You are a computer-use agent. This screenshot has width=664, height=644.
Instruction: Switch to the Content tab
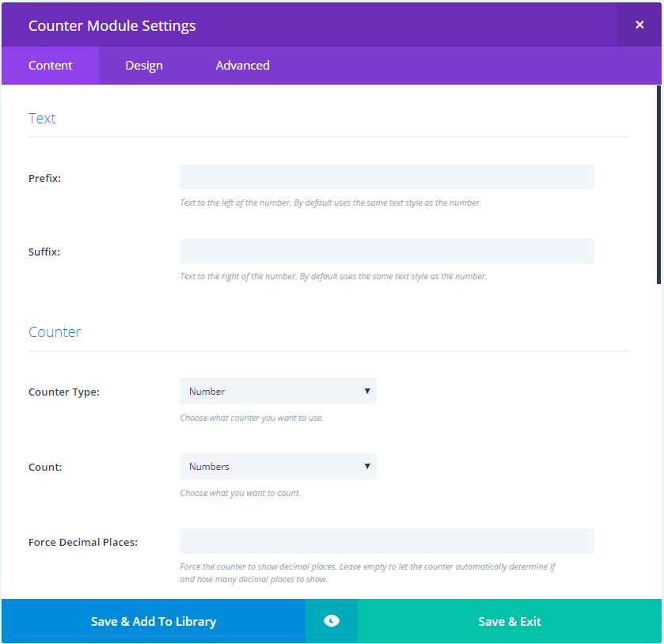click(x=51, y=66)
